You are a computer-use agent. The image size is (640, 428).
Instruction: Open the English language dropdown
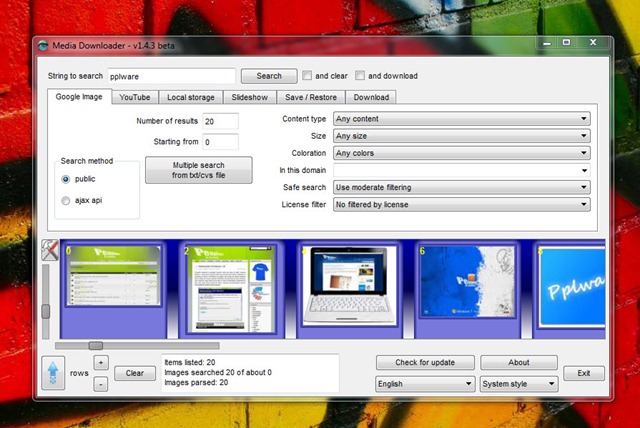[425, 384]
